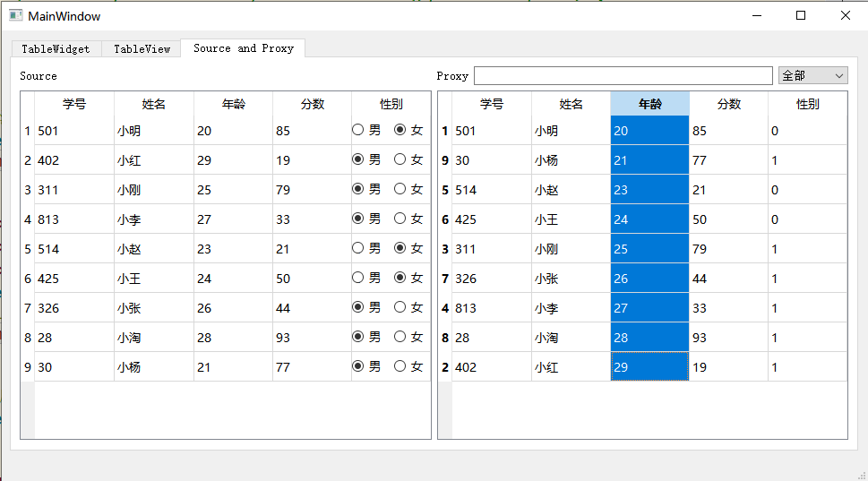The width and height of the screenshot is (868, 481).
Task: Switch to the TableWidget tab
Action: coord(56,49)
